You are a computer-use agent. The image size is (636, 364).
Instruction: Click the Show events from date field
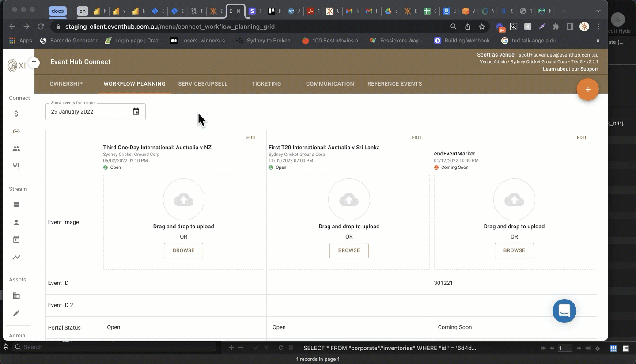(x=95, y=112)
